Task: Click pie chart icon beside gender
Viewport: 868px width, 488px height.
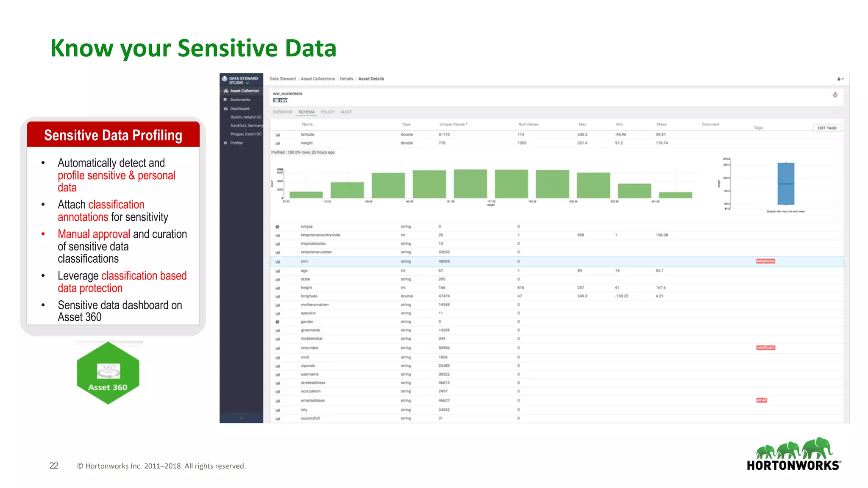Action: 278,322
